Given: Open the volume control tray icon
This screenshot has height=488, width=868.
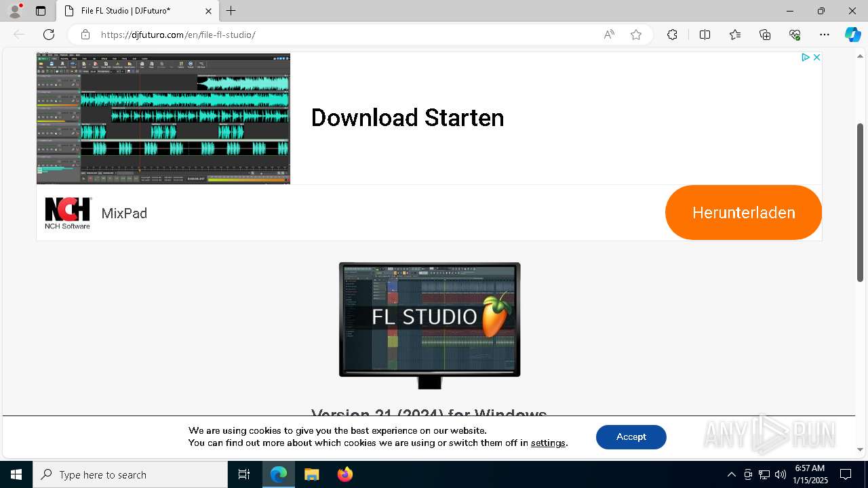Looking at the screenshot, I should coord(781,474).
